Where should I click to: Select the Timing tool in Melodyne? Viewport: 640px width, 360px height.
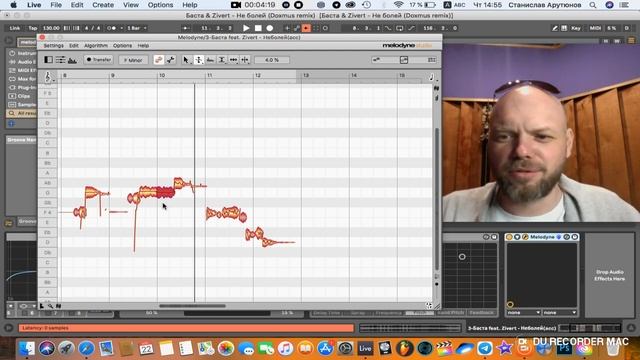pos(233,60)
